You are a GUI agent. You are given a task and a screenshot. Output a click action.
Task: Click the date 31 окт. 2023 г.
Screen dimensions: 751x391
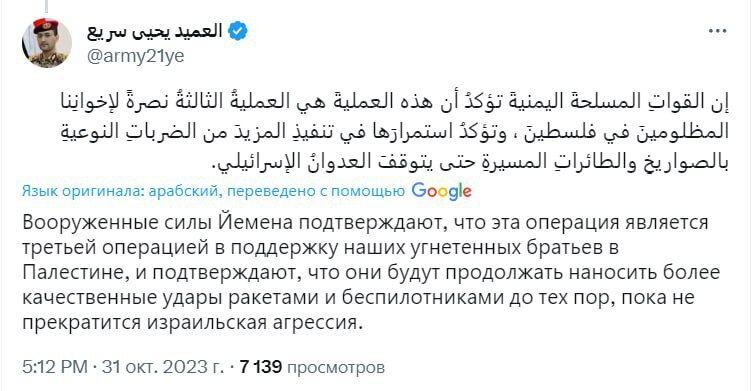click(163, 367)
